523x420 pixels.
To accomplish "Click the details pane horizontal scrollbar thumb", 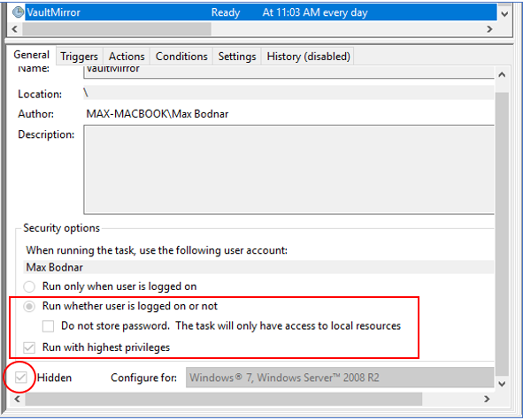I will (x=224, y=399).
